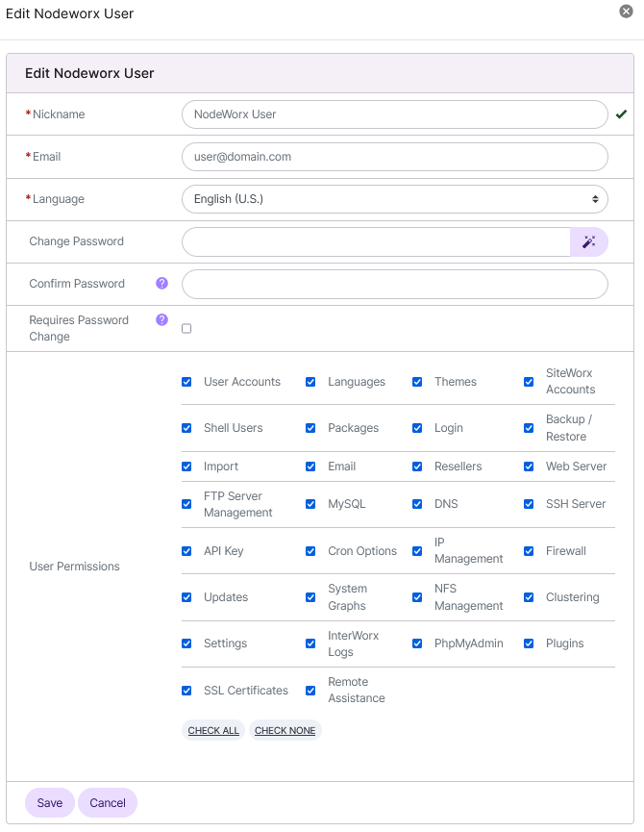Uncheck the Firewall permission
Screen dimensions: 644x832
coord(529,550)
